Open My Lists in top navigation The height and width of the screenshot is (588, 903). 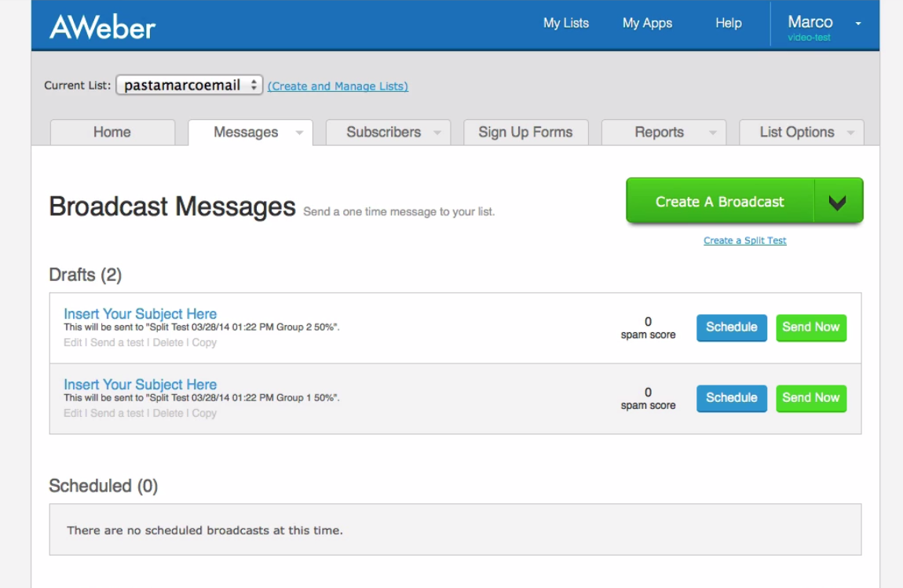tap(566, 23)
